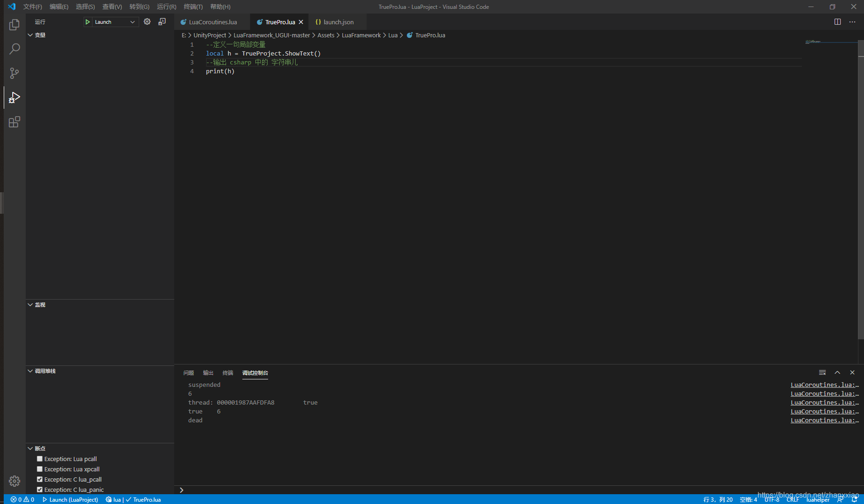This screenshot has width=864, height=504.
Task: Click line and column indicator 行 3, 列 20
Action: [718, 499]
